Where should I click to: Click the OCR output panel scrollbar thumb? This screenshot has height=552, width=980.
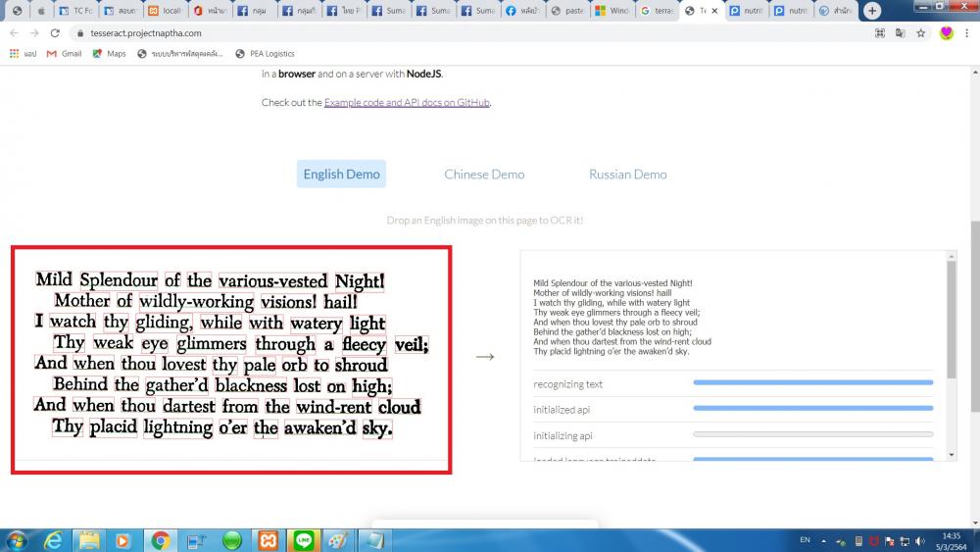pos(952,320)
